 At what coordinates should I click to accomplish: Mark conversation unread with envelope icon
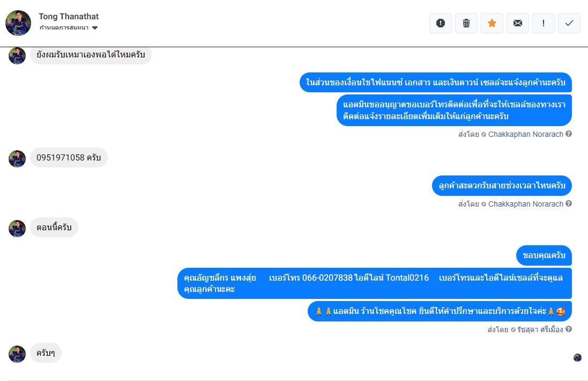click(518, 23)
